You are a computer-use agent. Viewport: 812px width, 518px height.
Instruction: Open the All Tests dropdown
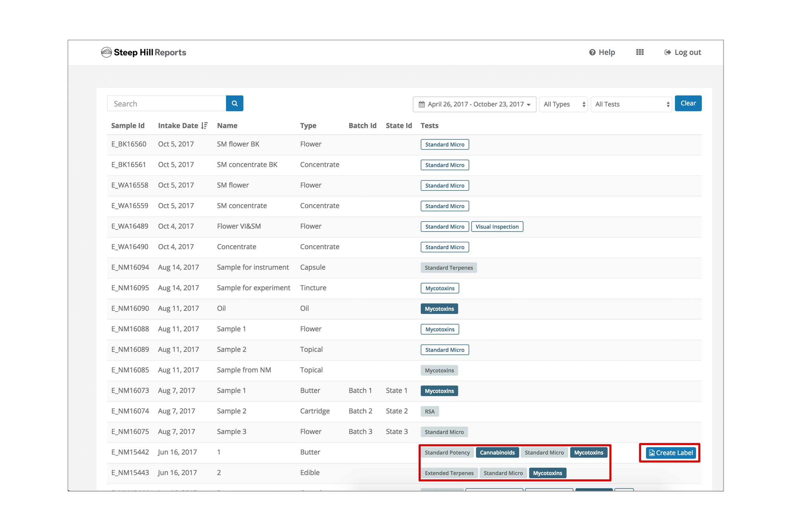point(631,104)
